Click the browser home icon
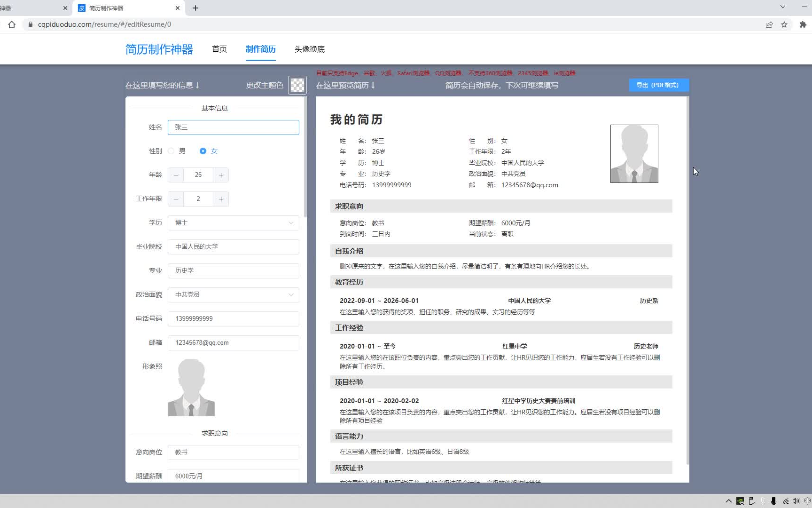Screen dimensions: 812x508 pyautogui.click(x=12, y=24)
